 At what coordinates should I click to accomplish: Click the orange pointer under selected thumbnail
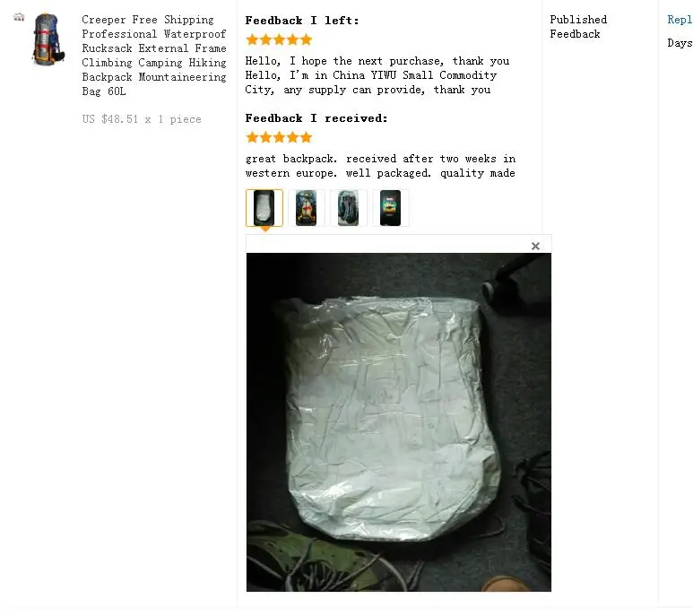tap(264, 229)
